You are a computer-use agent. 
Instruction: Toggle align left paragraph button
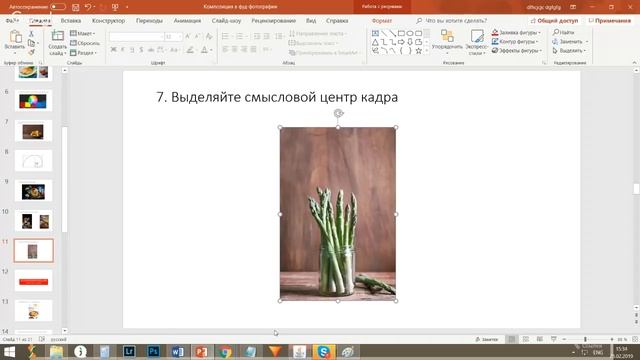pos(225,49)
